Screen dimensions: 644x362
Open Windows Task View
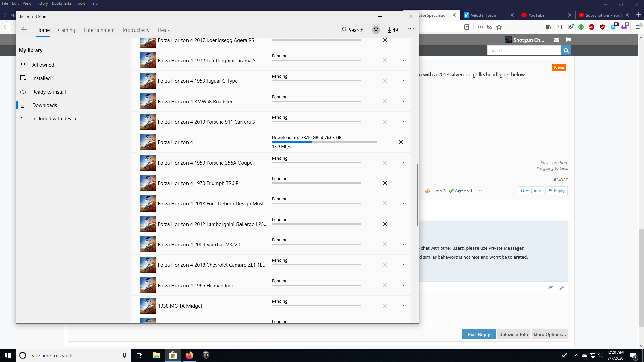point(140,355)
